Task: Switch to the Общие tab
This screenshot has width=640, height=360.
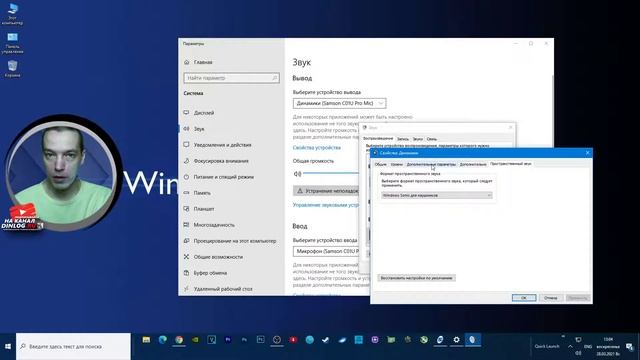Action: [x=380, y=164]
